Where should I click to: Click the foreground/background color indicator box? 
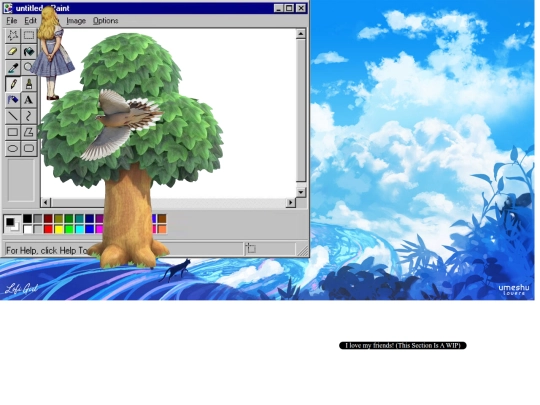click(x=12, y=224)
